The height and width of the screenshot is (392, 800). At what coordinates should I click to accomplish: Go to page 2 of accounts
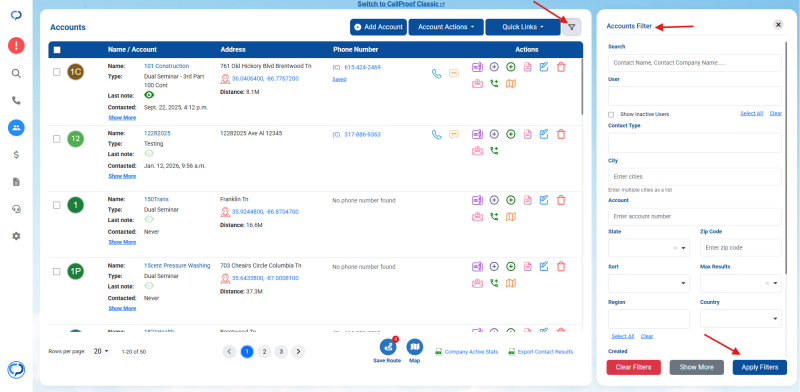264,351
